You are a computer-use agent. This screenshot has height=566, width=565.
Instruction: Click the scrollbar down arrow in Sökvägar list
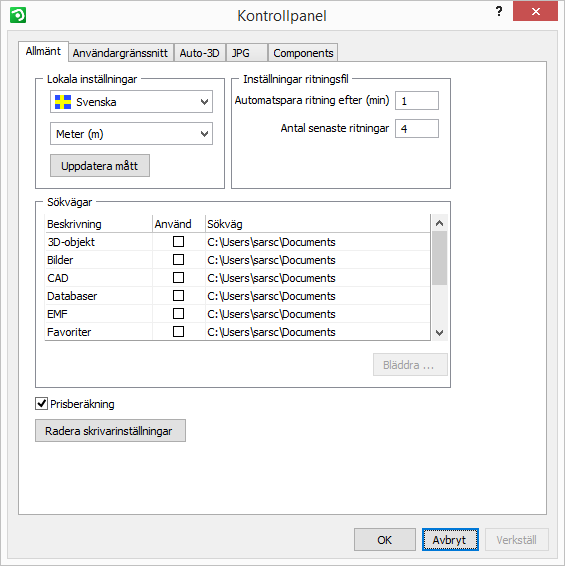[439, 332]
